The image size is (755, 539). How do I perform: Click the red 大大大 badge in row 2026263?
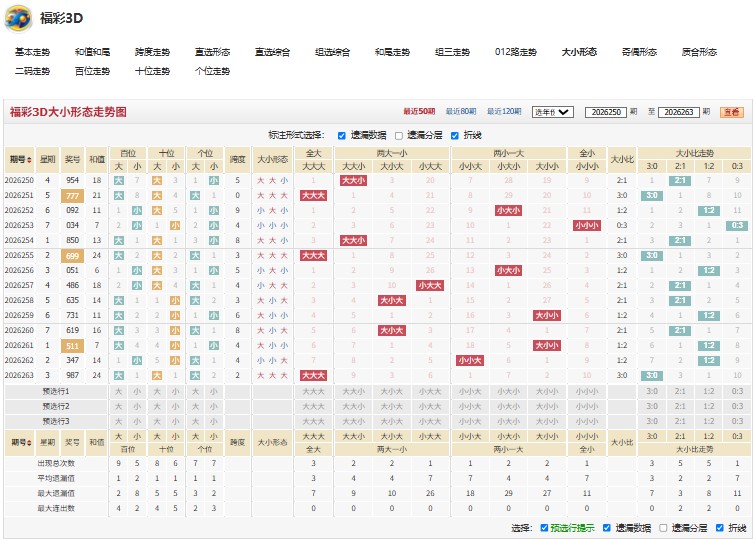313,375
